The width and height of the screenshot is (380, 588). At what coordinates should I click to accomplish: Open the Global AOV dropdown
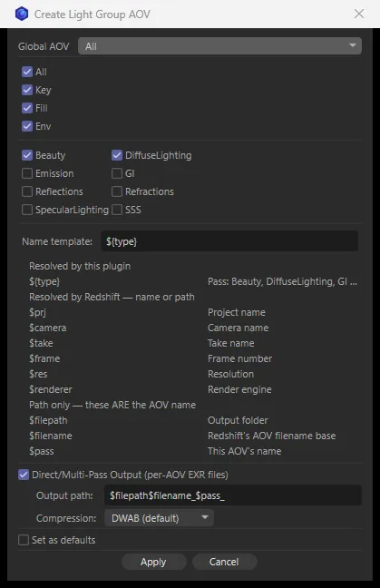tap(219, 46)
